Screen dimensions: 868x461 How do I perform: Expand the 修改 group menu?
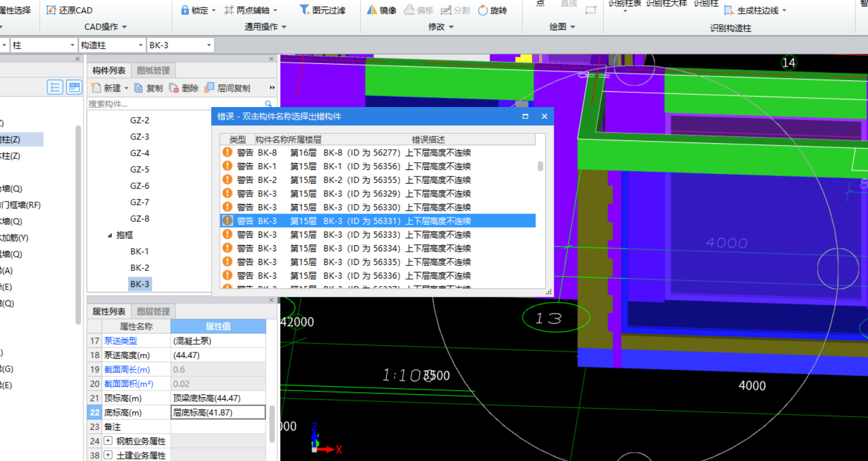[441, 27]
